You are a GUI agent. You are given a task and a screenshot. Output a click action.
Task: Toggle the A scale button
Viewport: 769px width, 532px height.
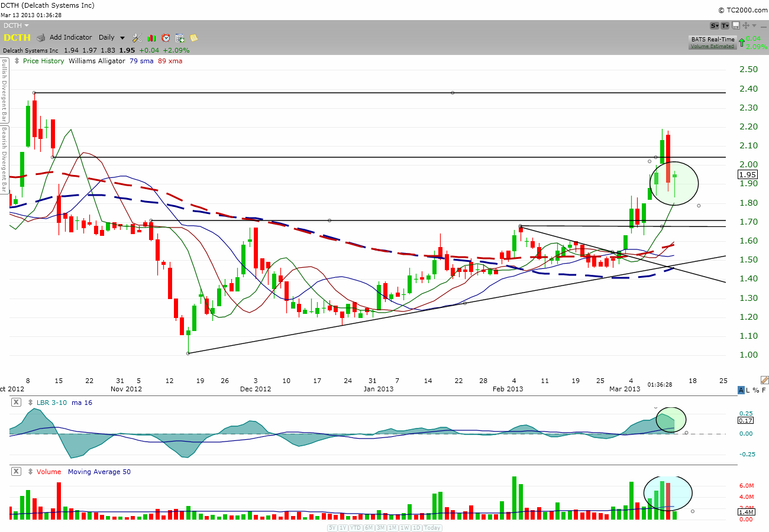741,390
